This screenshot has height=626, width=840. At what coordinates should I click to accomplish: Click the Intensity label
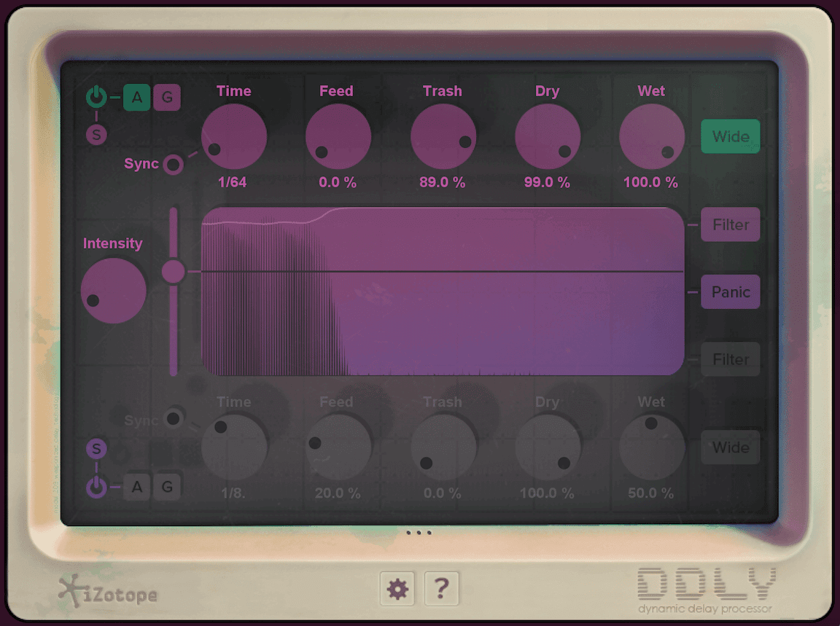(x=112, y=243)
